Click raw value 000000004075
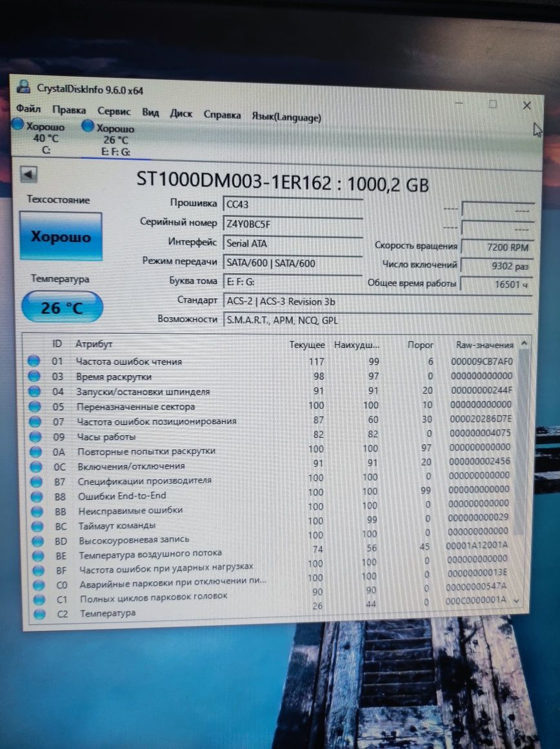The height and width of the screenshot is (749, 560). click(x=480, y=433)
